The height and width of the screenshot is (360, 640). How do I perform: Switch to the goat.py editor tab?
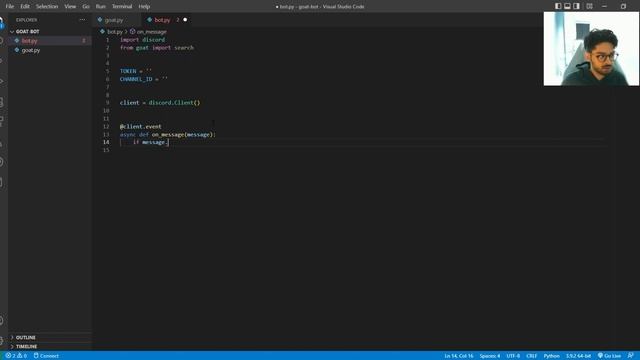(x=114, y=20)
